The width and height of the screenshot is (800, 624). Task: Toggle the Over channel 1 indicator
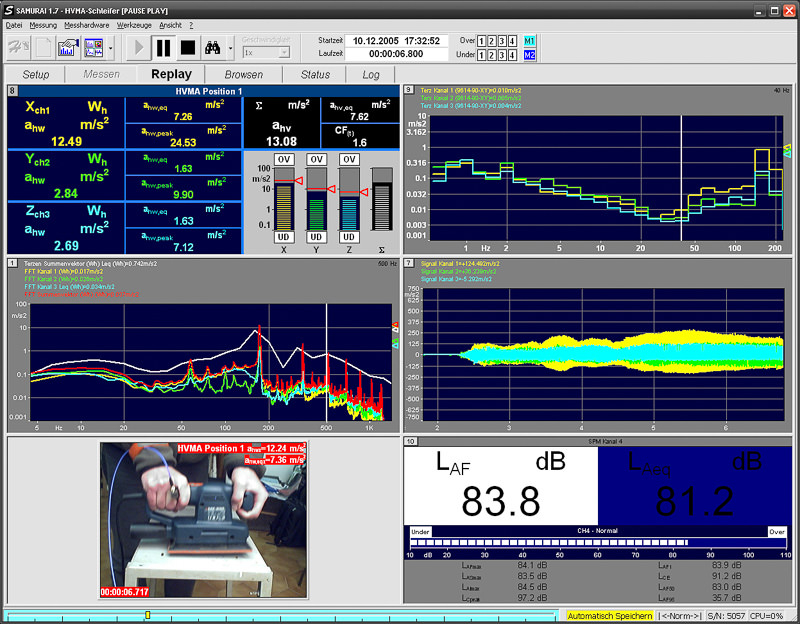[481, 40]
